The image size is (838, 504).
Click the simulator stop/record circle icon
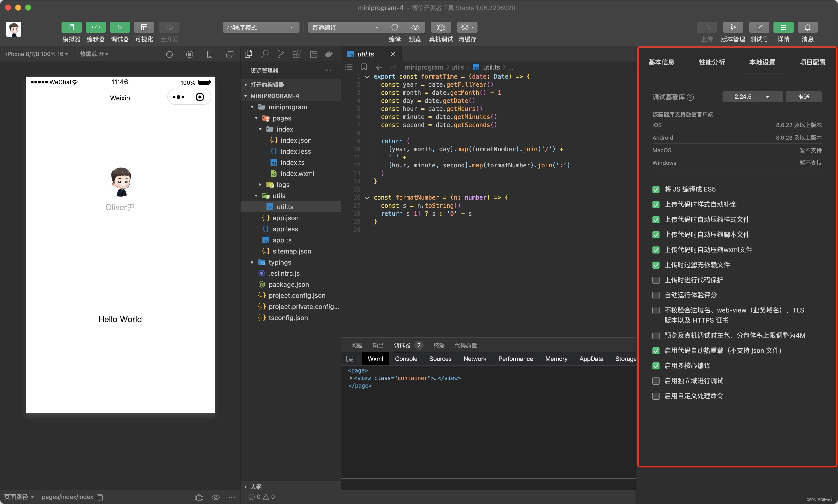pos(190,54)
